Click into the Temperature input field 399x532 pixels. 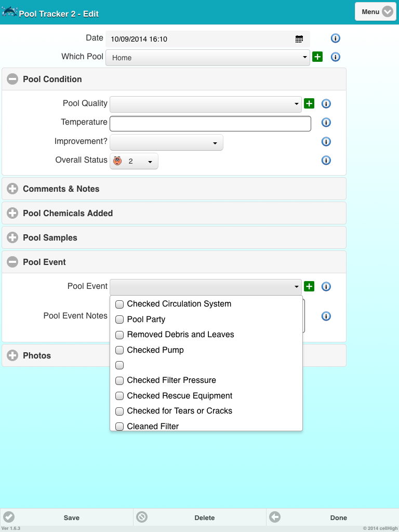coord(210,124)
